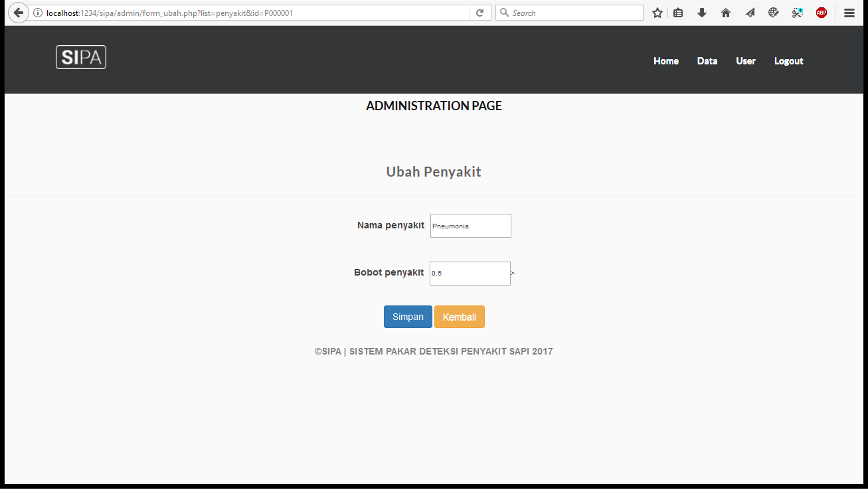Click the site information icon in address bar
This screenshot has height=490, width=868.
38,13
